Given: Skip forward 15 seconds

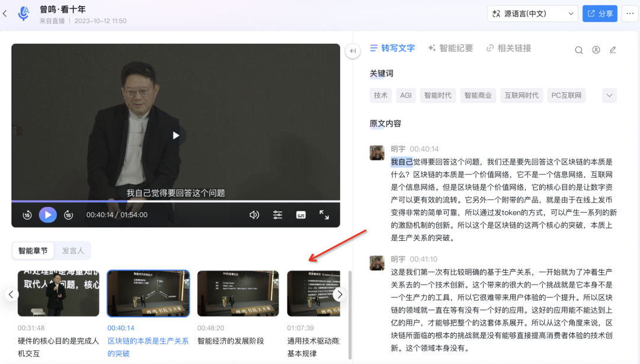Looking at the screenshot, I should click(x=68, y=215).
